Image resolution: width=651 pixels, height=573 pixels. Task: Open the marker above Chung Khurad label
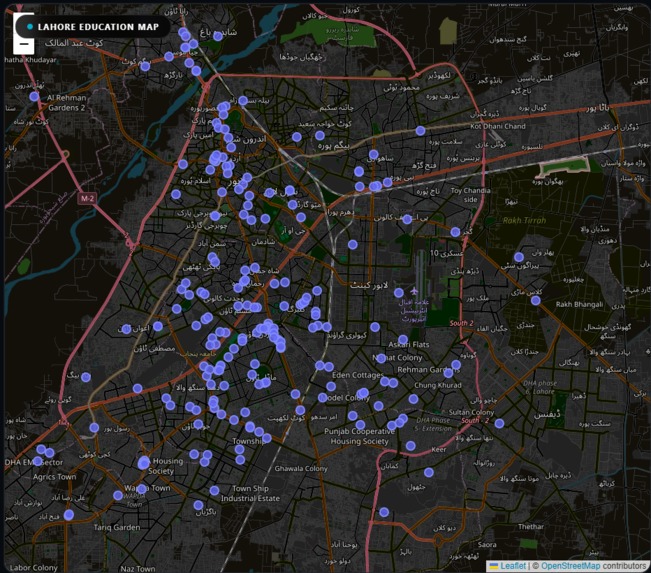[x=448, y=373]
